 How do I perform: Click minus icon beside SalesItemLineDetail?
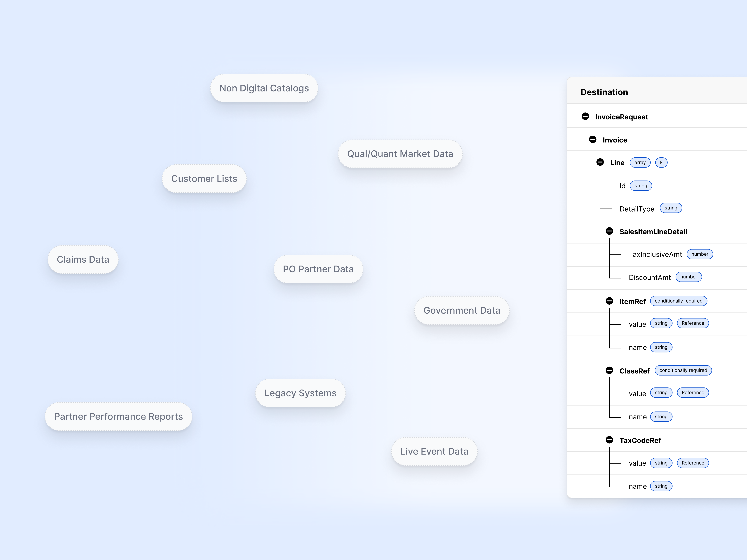pyautogui.click(x=609, y=231)
